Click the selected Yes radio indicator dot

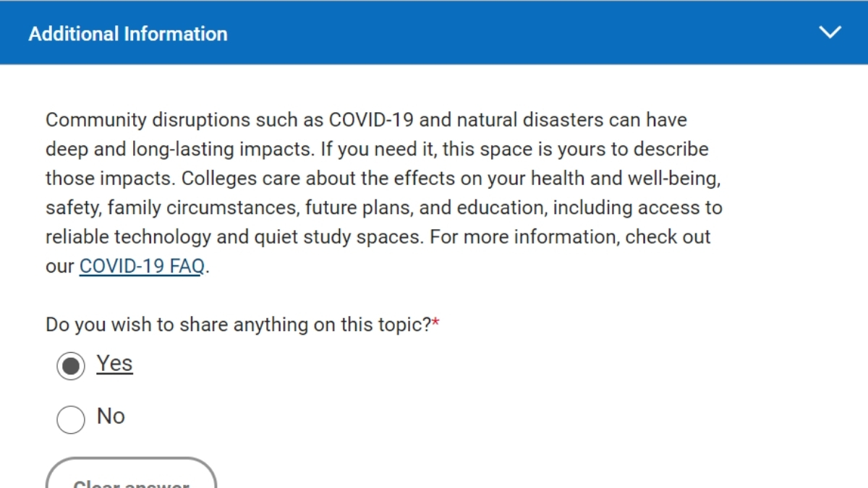point(70,366)
